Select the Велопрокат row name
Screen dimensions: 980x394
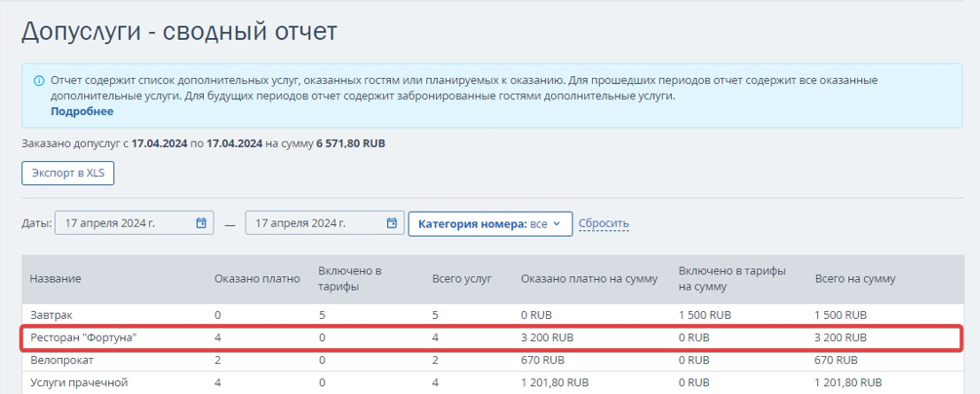pos(61,360)
